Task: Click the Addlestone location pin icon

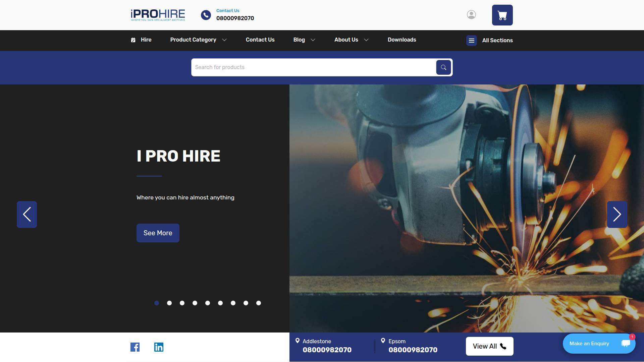Action: (x=297, y=341)
